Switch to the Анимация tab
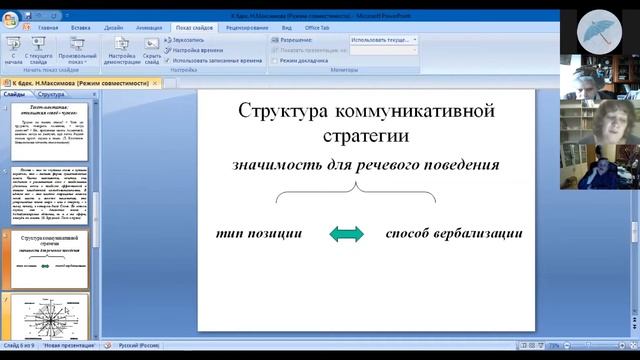Screen dimensions: 640x360 [149, 28]
